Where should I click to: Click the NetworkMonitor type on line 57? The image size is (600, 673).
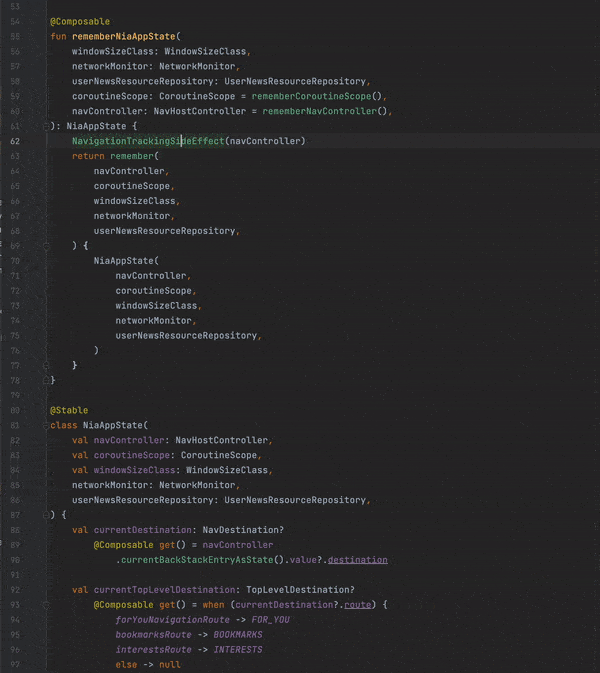(197, 67)
